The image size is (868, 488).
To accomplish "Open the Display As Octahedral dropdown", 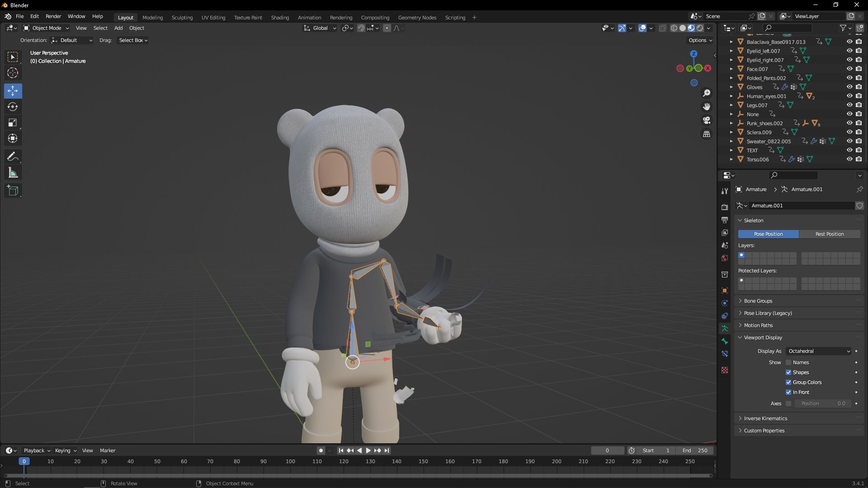I will pos(819,351).
